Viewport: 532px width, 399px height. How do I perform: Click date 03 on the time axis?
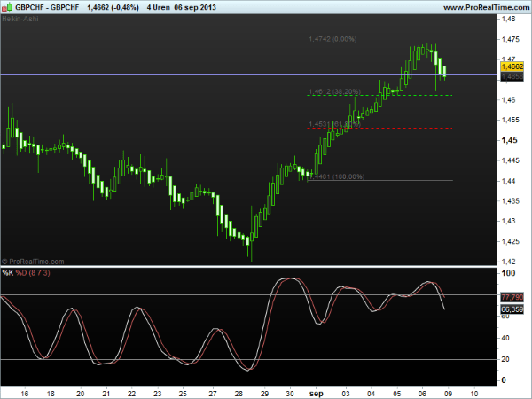[346, 394]
